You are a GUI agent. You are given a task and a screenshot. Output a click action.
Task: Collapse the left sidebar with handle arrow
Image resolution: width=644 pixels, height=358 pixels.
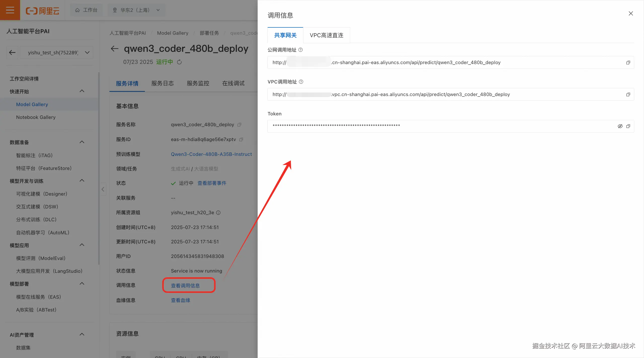coord(103,189)
